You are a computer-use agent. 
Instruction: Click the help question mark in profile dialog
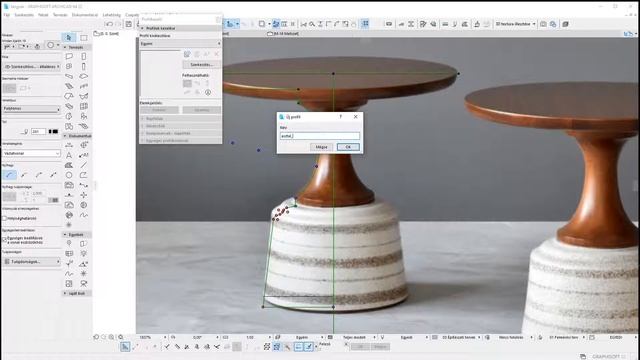point(341,117)
